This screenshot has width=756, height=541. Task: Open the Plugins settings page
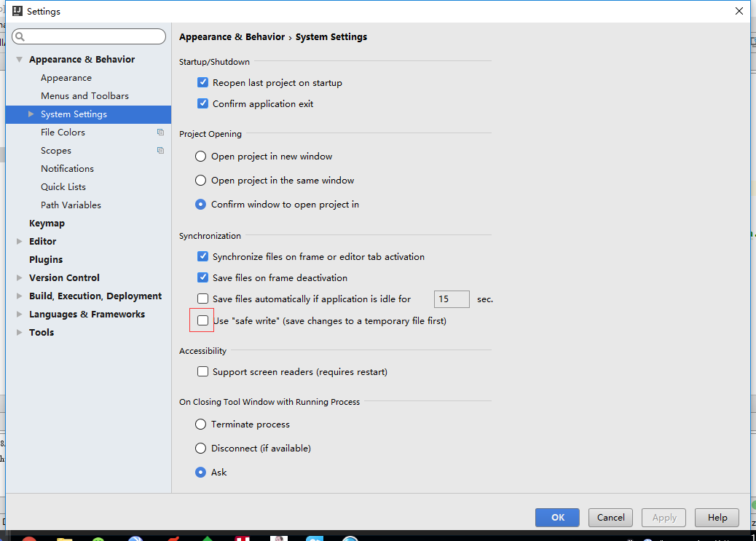pyautogui.click(x=46, y=260)
